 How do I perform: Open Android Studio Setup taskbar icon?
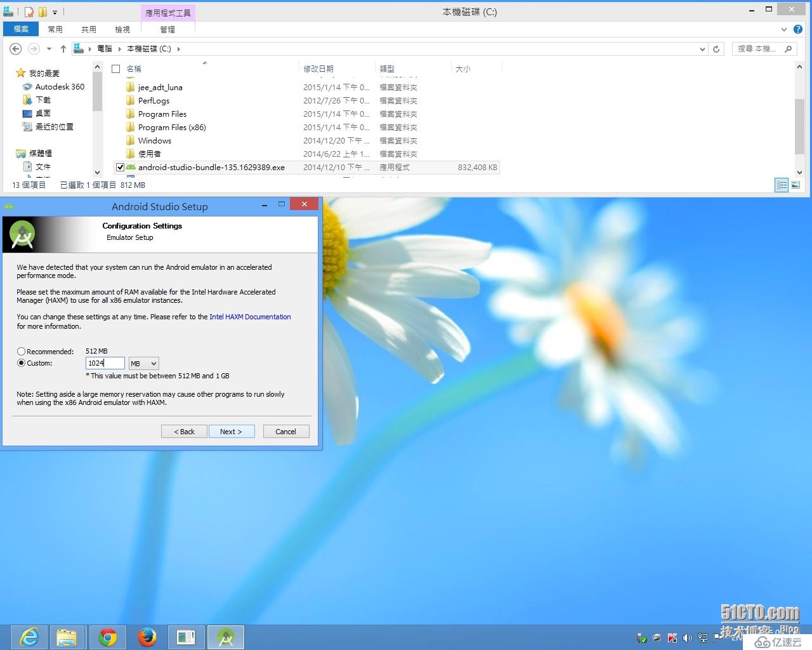point(226,637)
